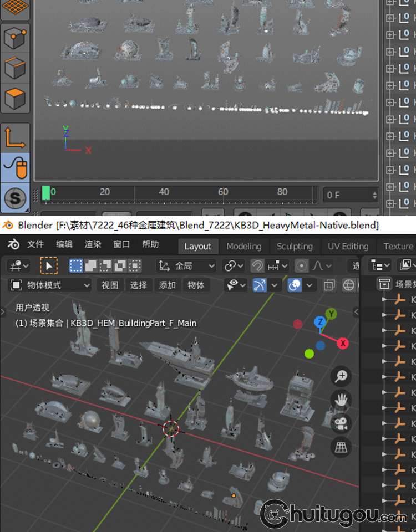This screenshot has height=532, width=416.
Task: Switch to the Modeling workspace tab
Action: tap(244, 246)
